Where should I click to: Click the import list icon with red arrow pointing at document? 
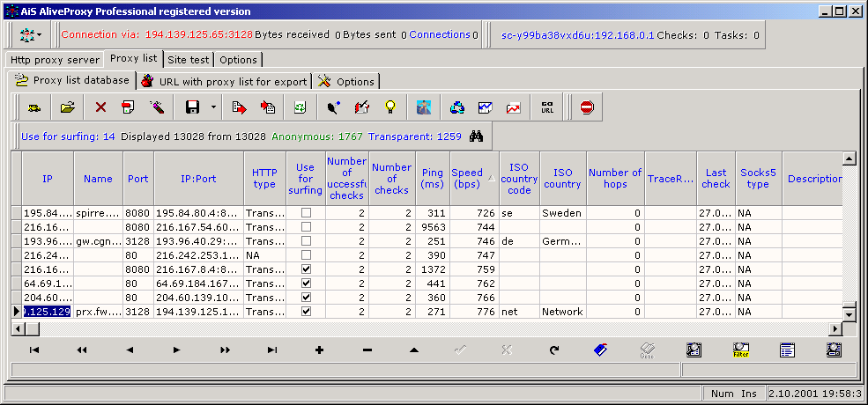click(269, 107)
